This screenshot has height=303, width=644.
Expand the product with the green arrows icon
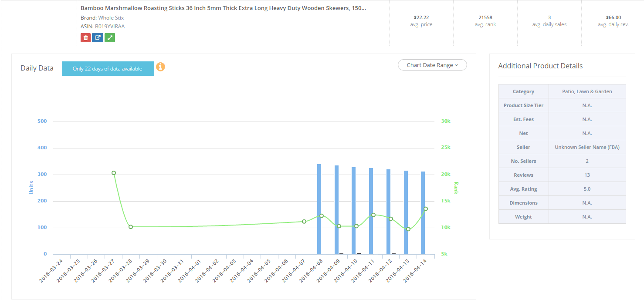pyautogui.click(x=110, y=38)
